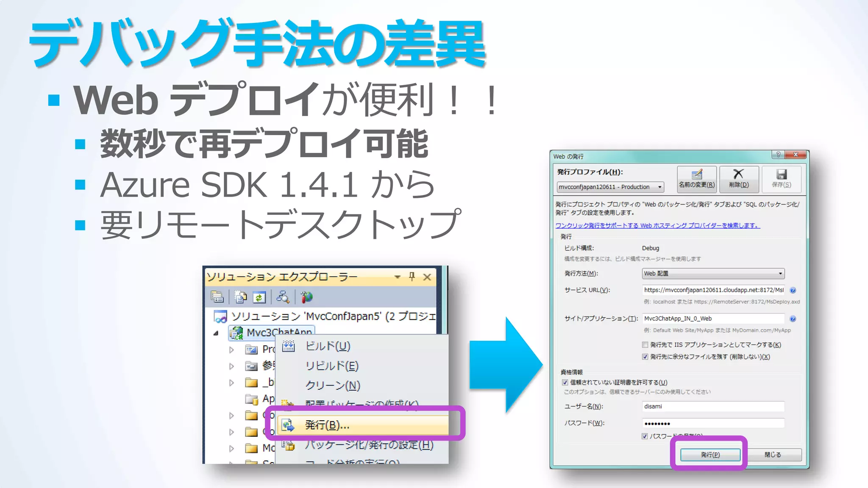The image size is (868, 488).
Task: Click the パスワード input field
Action: tap(713, 423)
